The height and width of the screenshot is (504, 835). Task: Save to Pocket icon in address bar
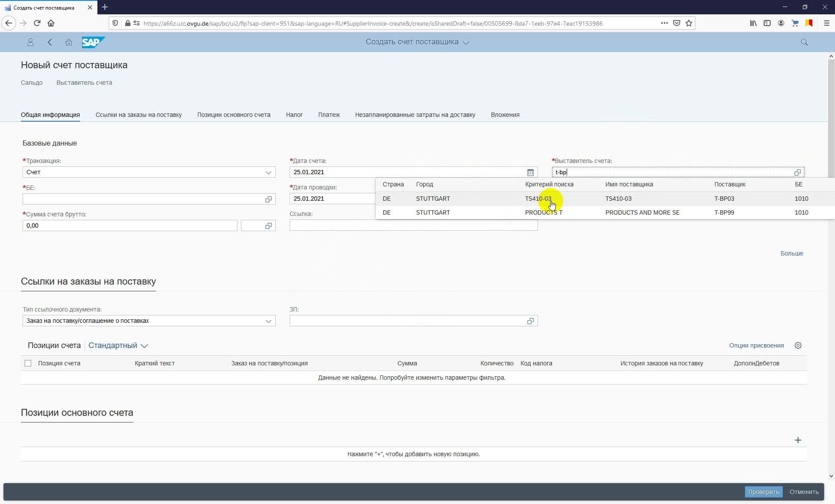pos(677,23)
